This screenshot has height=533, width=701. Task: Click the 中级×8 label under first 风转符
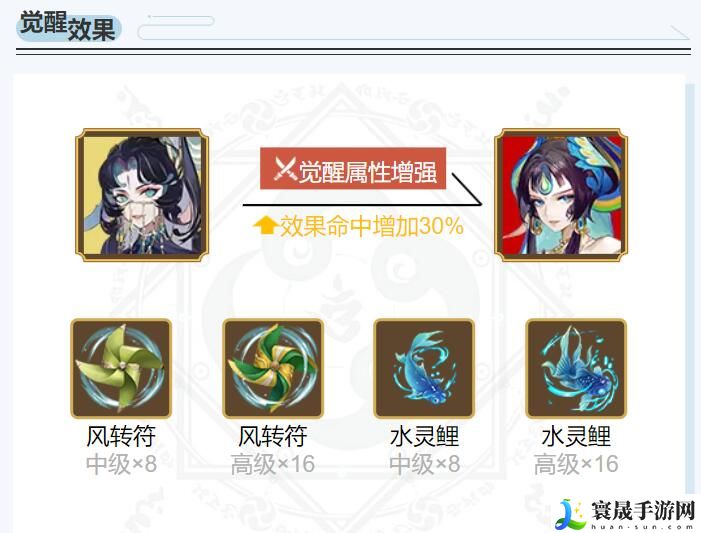click(x=121, y=464)
